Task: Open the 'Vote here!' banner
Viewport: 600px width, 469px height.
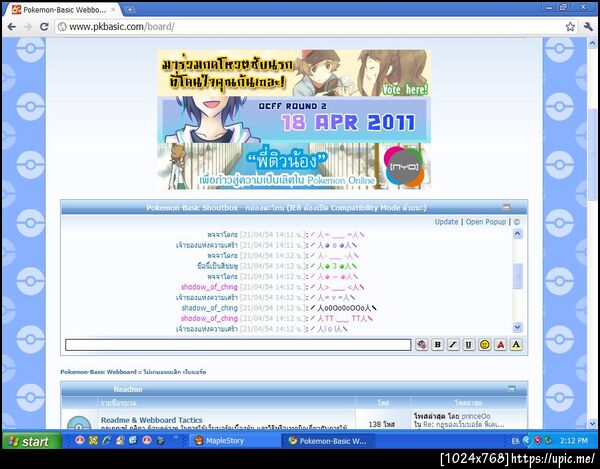Action: pyautogui.click(x=294, y=73)
